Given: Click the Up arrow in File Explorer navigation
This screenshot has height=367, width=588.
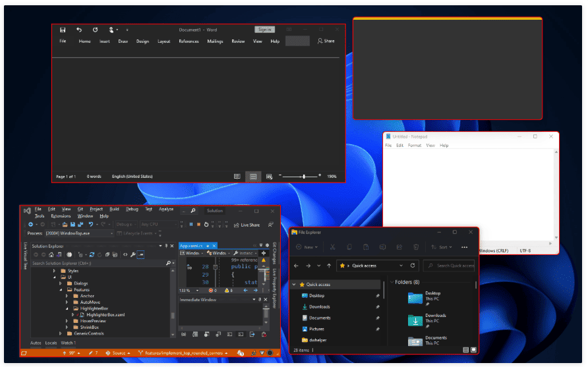Looking at the screenshot, I should coord(329,266).
